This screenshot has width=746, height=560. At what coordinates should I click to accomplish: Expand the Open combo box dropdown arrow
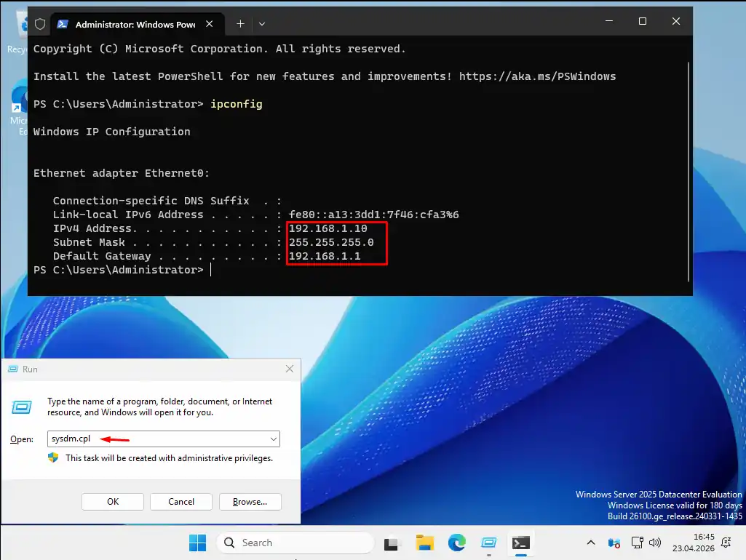tap(274, 439)
